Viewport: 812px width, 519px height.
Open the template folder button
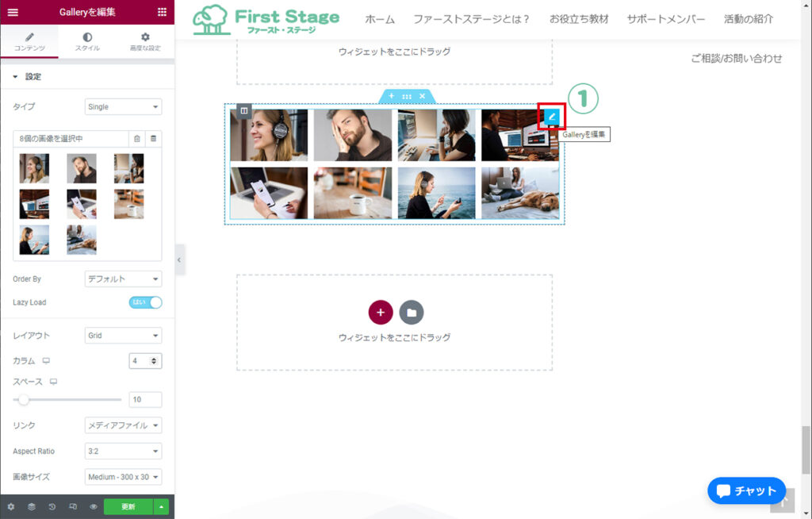pos(411,313)
